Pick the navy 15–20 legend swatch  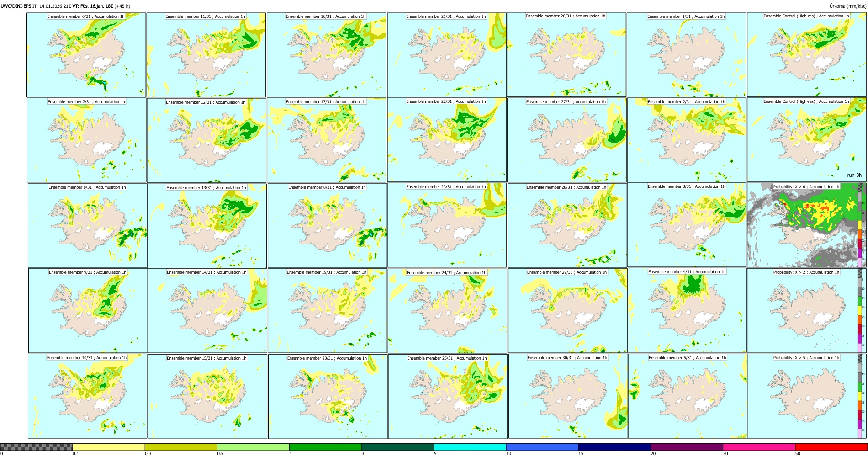pos(614,447)
